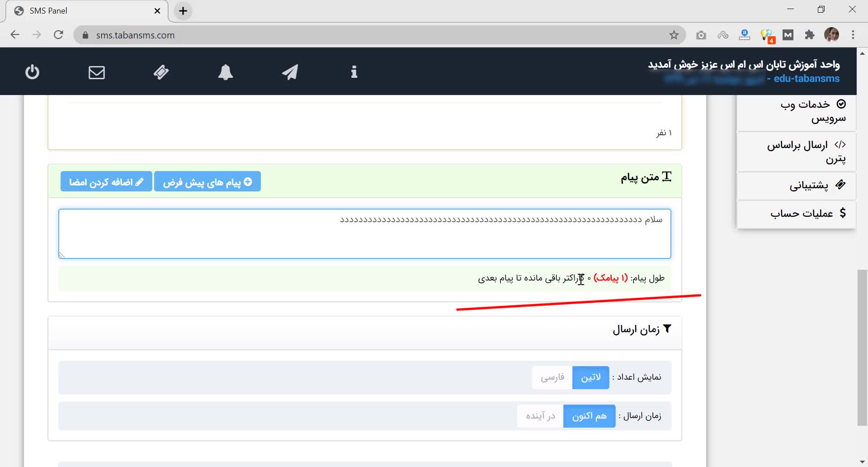Open خدمات وب سرویس sidebar menu
This screenshot has height=467, width=868.
[x=796, y=111]
